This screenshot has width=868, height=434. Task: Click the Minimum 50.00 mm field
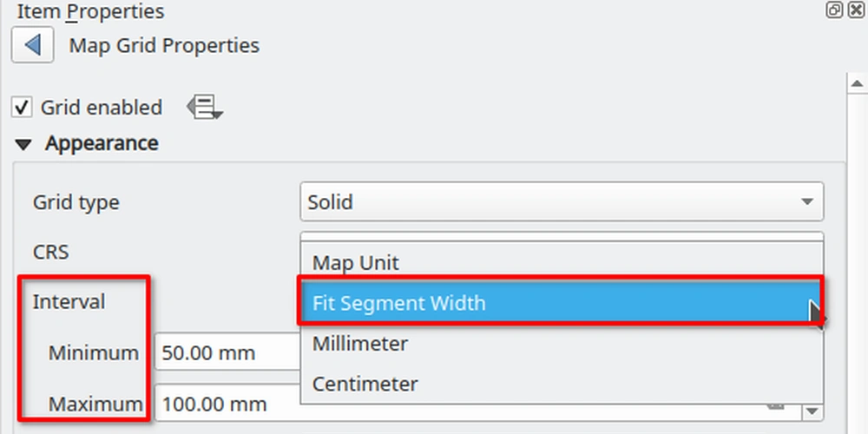(x=227, y=352)
